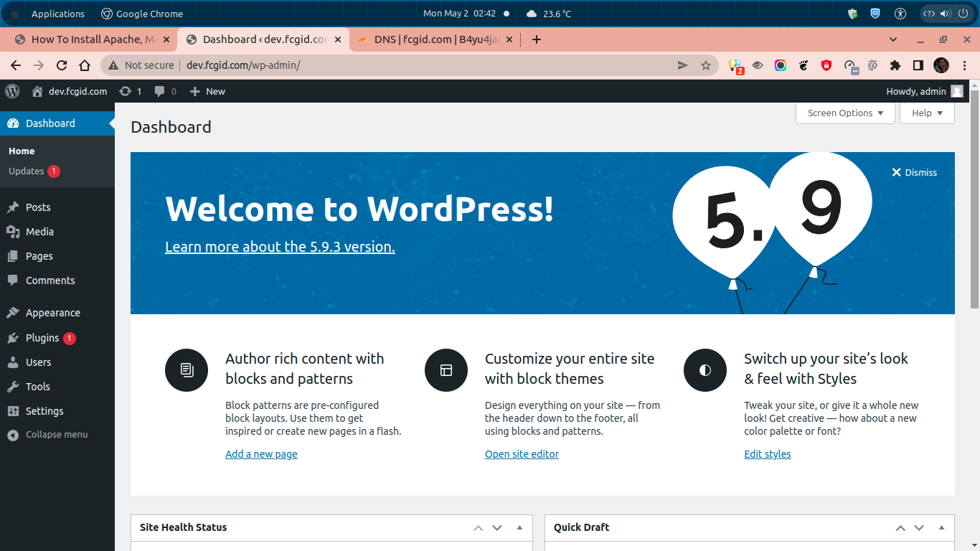Toggle Quick Draft panel collapse
This screenshot has width=980, height=551.
pyautogui.click(x=941, y=528)
